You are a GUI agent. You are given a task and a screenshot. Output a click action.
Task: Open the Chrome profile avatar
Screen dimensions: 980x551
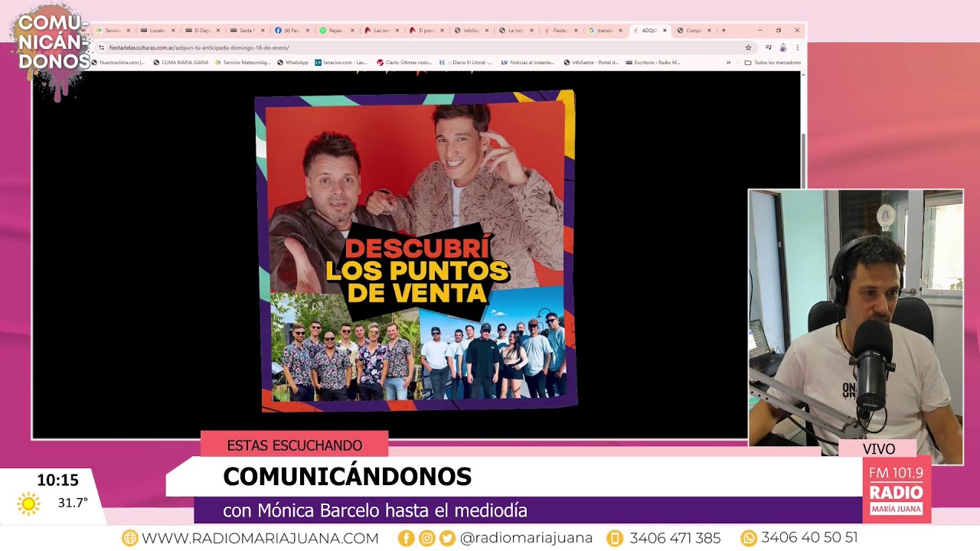782,47
